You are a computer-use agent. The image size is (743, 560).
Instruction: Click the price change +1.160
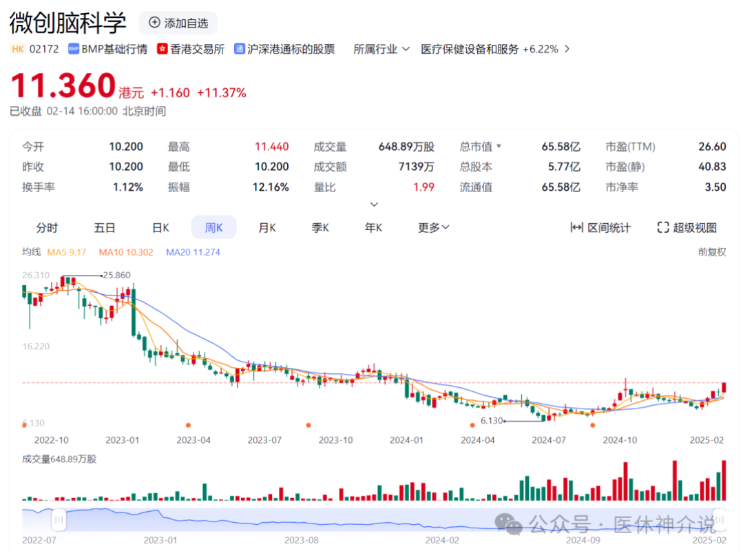(x=170, y=92)
